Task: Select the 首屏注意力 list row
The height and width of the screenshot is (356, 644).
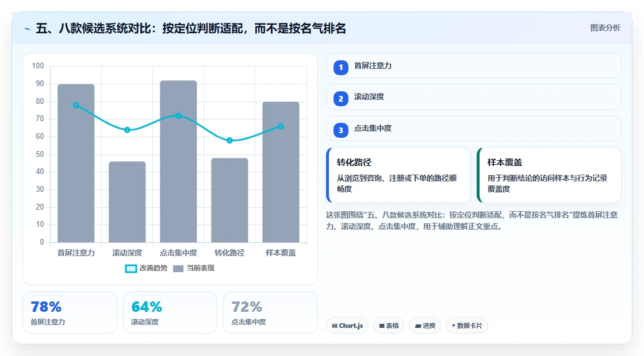Action: pyautogui.click(x=474, y=65)
